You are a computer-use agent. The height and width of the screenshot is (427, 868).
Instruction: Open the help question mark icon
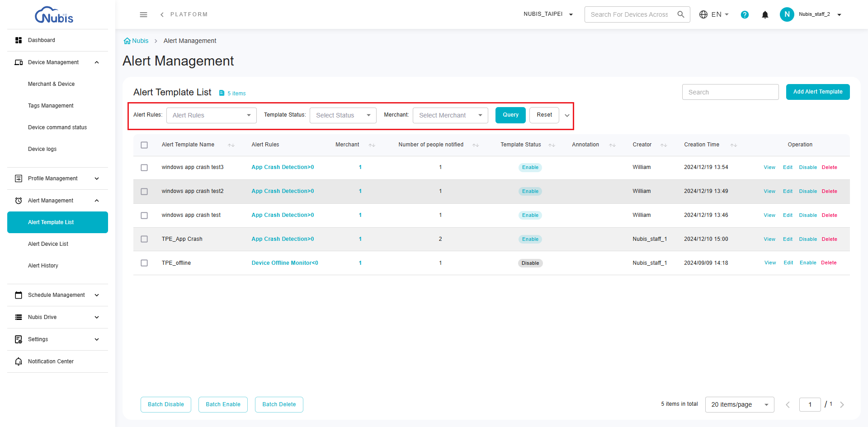(x=745, y=14)
